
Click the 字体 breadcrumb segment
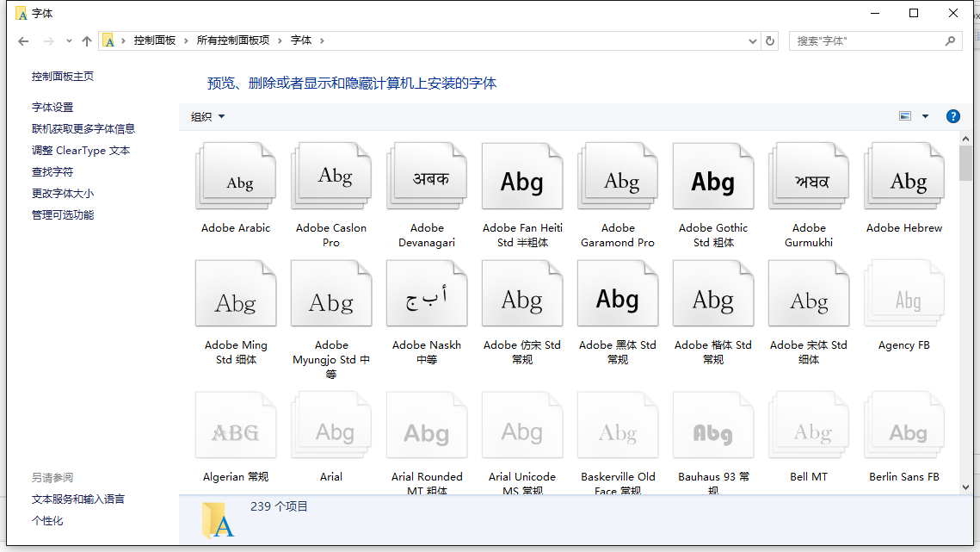[300, 40]
